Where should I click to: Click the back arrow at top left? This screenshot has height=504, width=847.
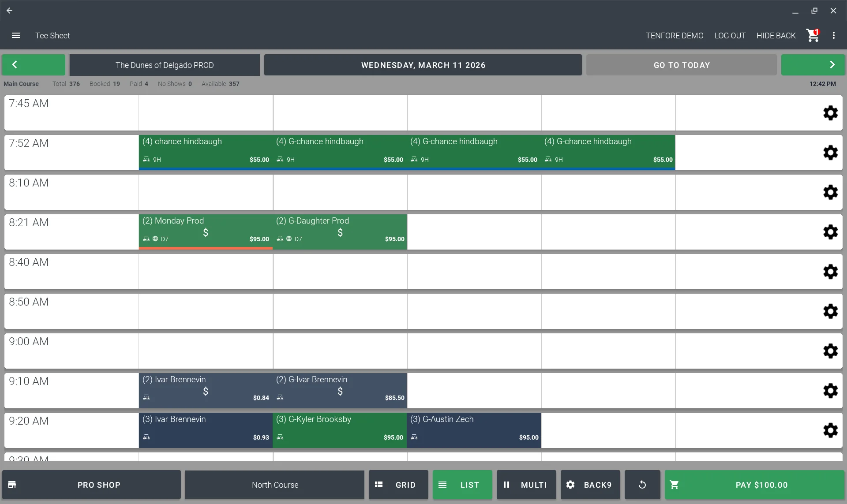tap(9, 11)
